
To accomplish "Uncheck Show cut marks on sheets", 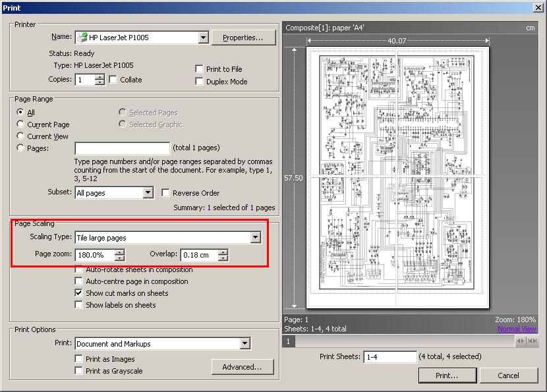I will coord(79,293).
